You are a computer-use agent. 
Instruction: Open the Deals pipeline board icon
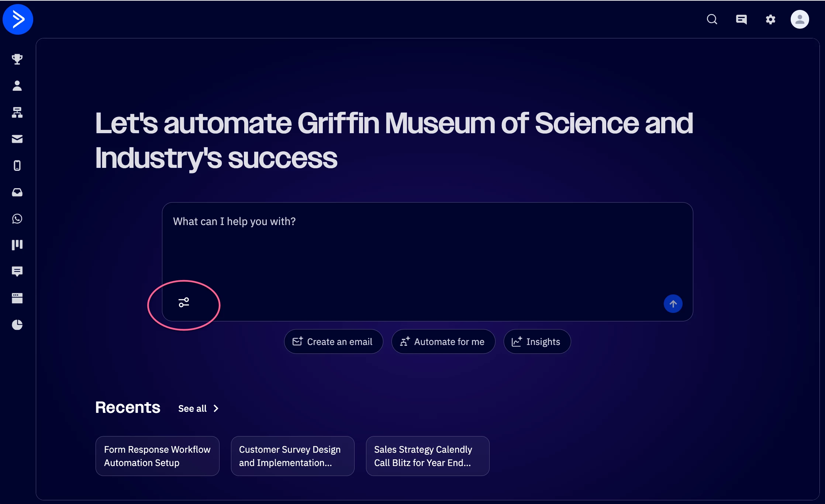tap(17, 245)
